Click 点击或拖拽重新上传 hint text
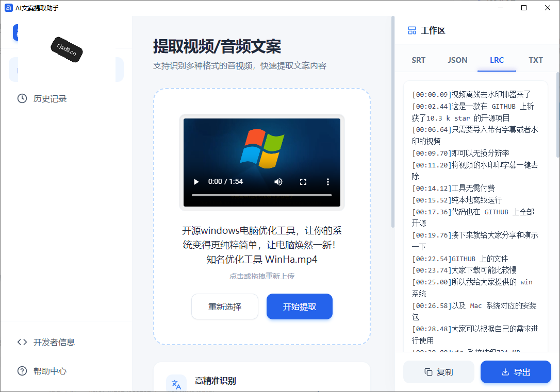This screenshot has width=560, height=392. pos(262,276)
